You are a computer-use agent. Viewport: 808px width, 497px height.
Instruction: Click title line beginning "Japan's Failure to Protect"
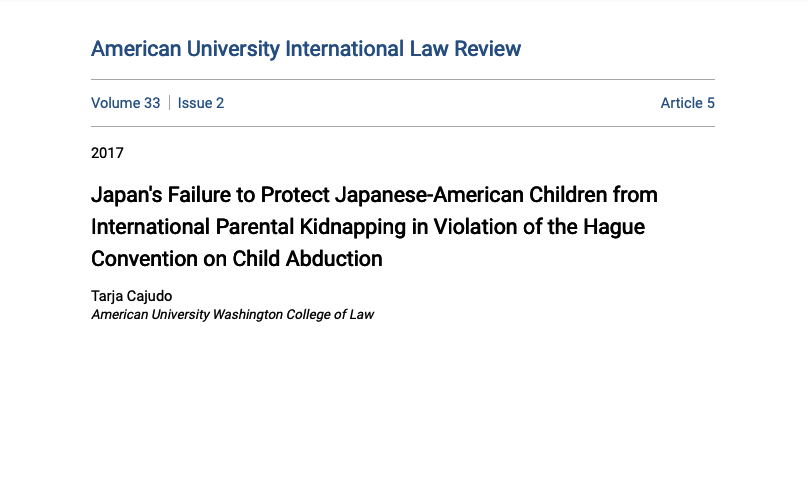coord(374,193)
